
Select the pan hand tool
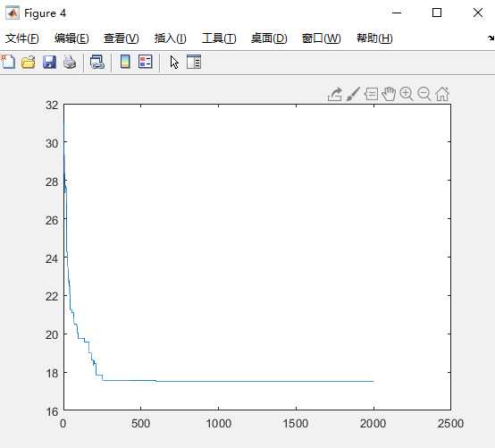pyautogui.click(x=389, y=94)
